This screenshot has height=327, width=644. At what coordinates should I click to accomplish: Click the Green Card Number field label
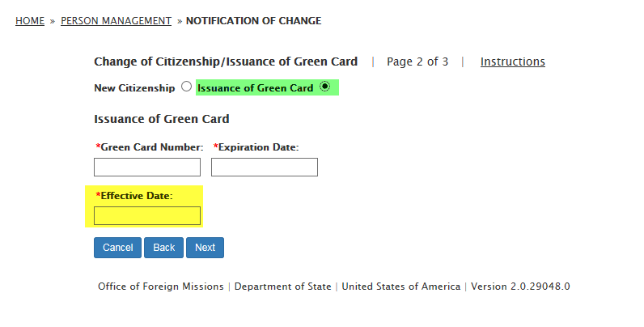151,147
